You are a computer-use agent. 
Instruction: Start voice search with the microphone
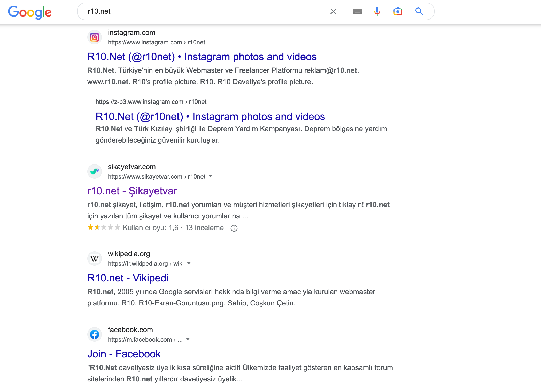coord(377,11)
